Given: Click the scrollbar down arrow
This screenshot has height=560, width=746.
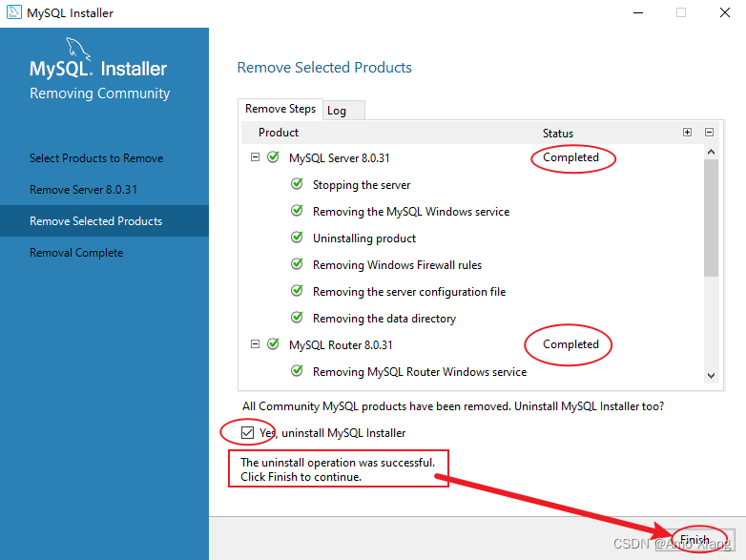Looking at the screenshot, I should point(712,375).
